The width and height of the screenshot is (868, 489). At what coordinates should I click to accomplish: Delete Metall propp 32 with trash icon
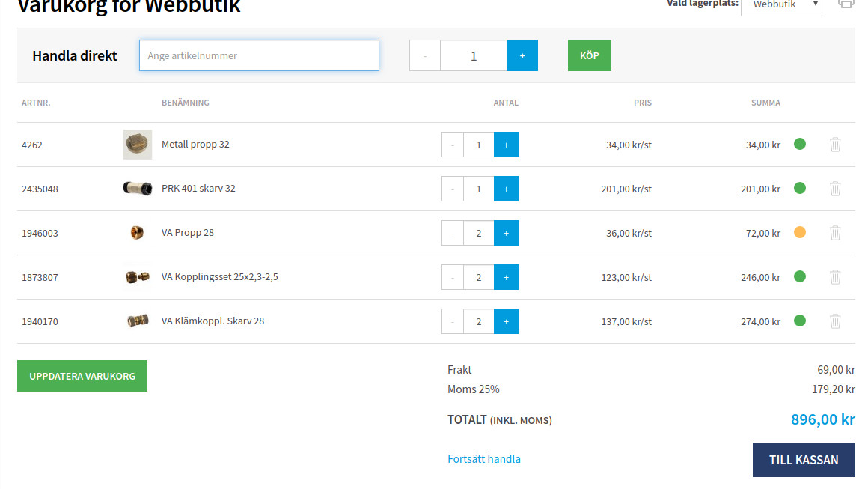click(x=835, y=145)
